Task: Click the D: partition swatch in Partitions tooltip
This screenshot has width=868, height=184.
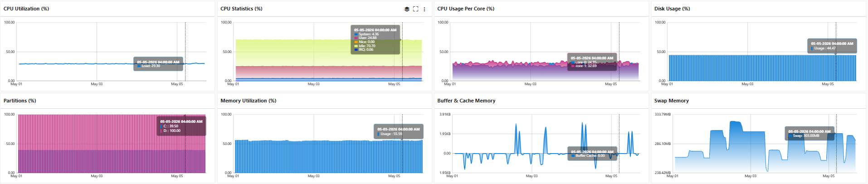Action: 161,131
